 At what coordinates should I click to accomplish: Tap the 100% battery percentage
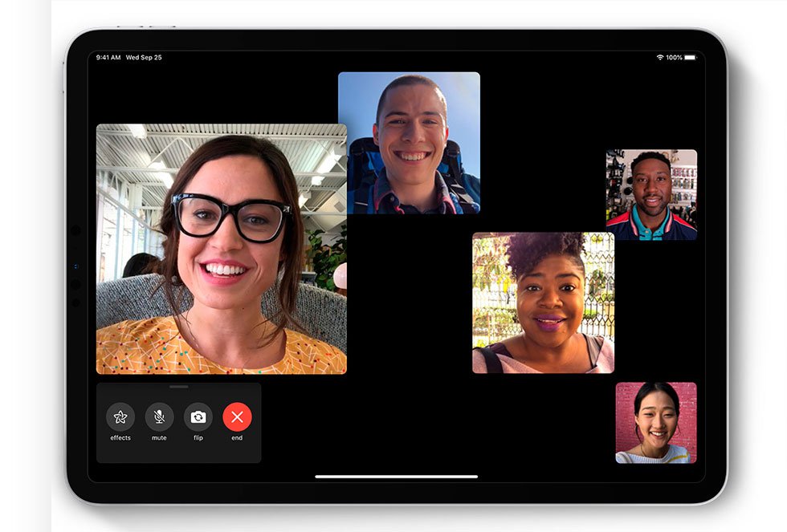pyautogui.click(x=674, y=58)
